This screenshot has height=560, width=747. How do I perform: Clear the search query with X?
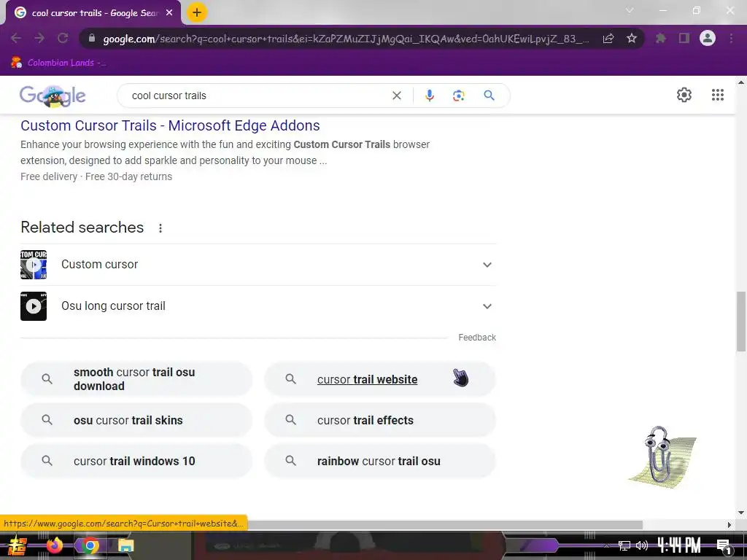point(396,96)
